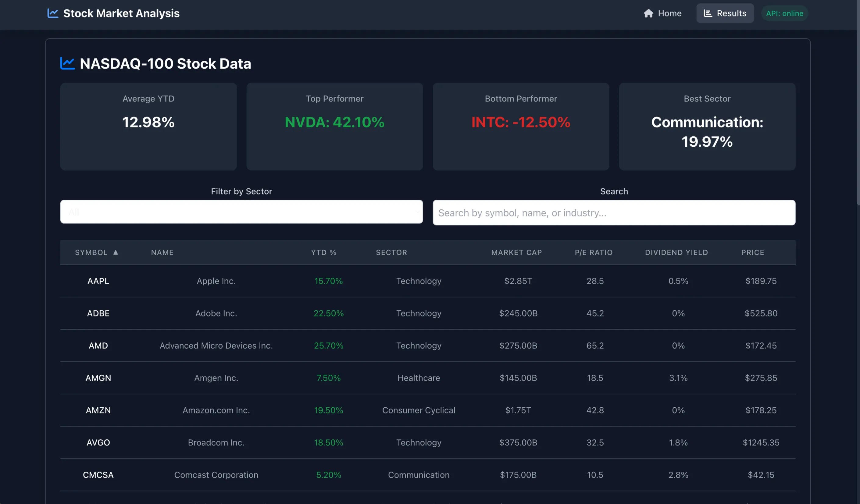
Task: Select the AAPL Apple Inc. row
Action: pyautogui.click(x=216, y=281)
